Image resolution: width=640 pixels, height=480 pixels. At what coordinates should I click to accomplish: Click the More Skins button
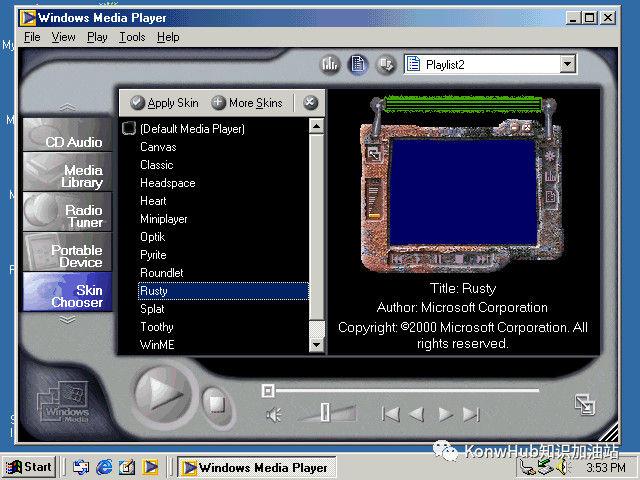(x=247, y=103)
